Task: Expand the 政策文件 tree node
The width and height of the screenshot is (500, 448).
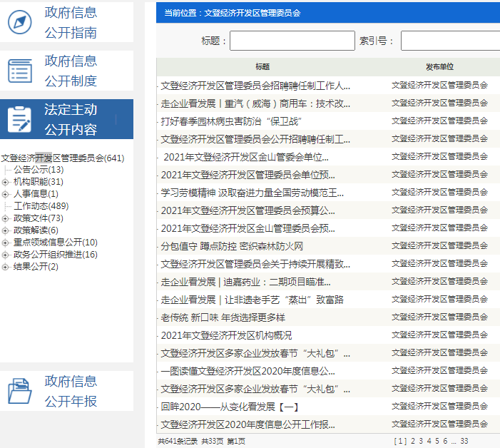Action: [x=6, y=218]
